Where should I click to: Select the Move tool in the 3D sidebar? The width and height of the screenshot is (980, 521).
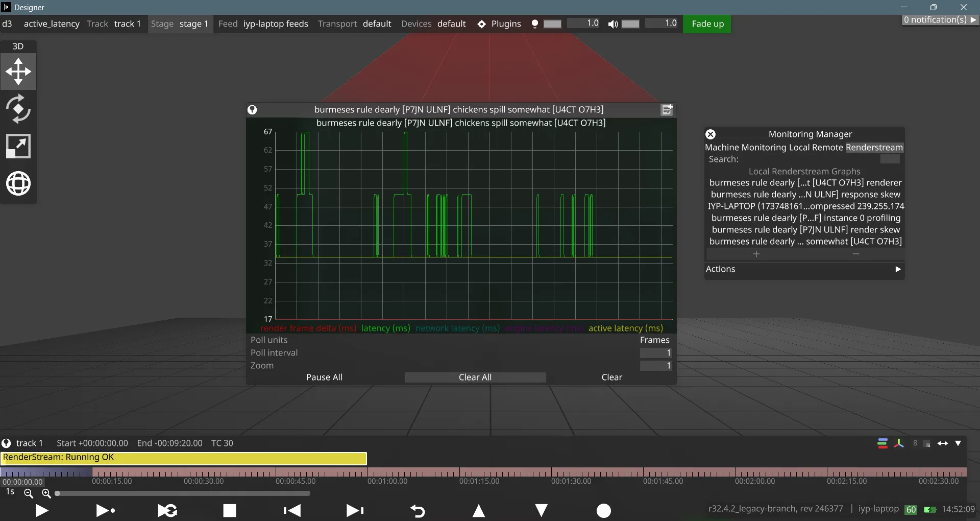(18, 72)
